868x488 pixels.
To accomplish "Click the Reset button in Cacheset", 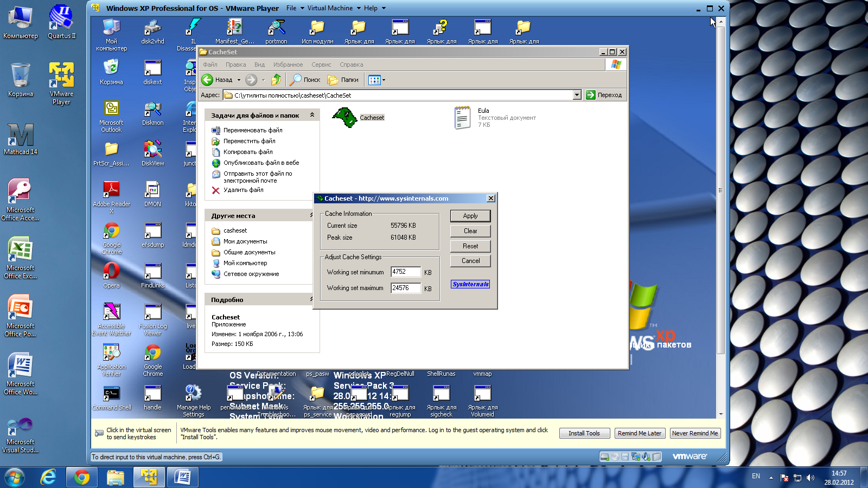I will pos(470,246).
